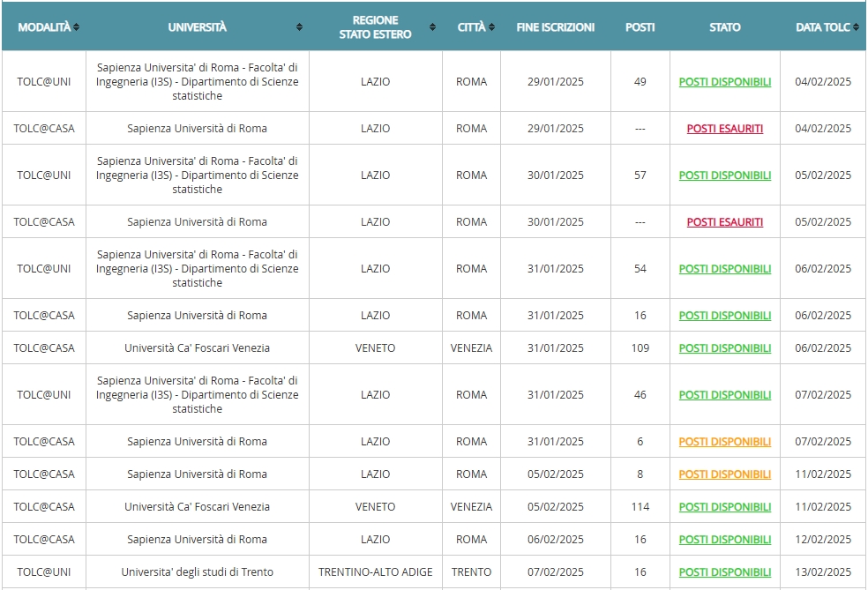
Task: Open POSTI ESAURITI link for 04/02/2025
Action: pyautogui.click(x=724, y=129)
